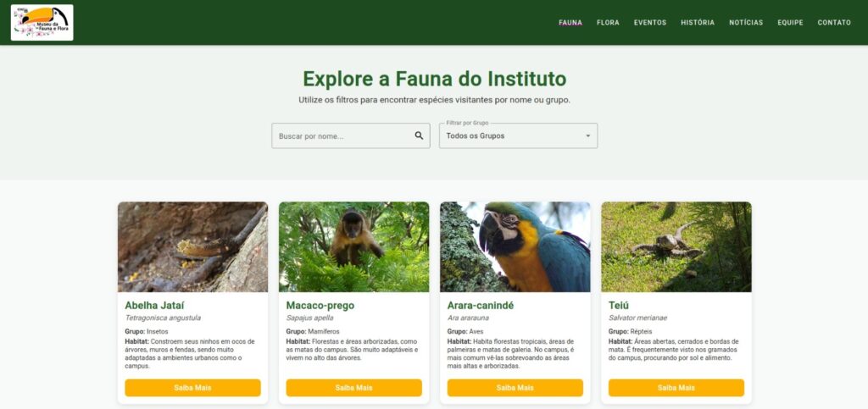Viewport: 868px width, 409px height.
Task: Click the dropdown arrow in Filtrar por Grupo
Action: click(x=588, y=136)
